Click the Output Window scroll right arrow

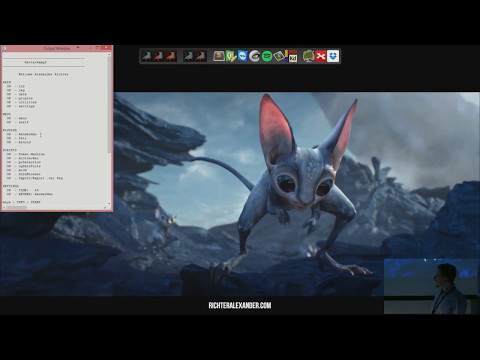[105, 207]
